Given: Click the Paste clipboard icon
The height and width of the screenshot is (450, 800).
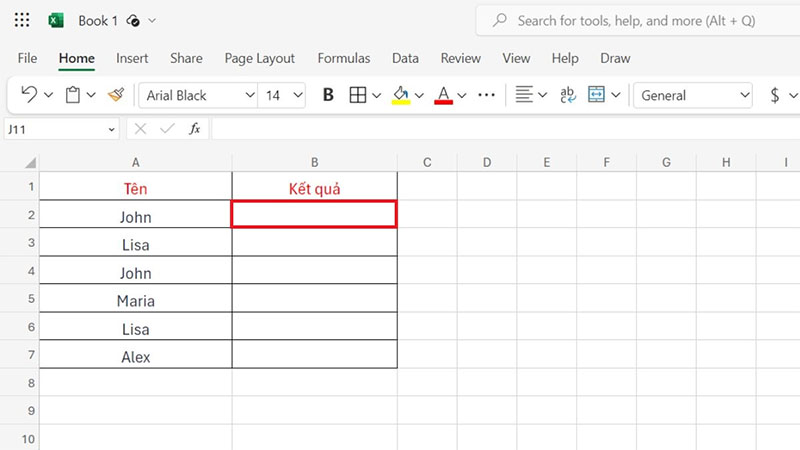Looking at the screenshot, I should pyautogui.click(x=72, y=95).
